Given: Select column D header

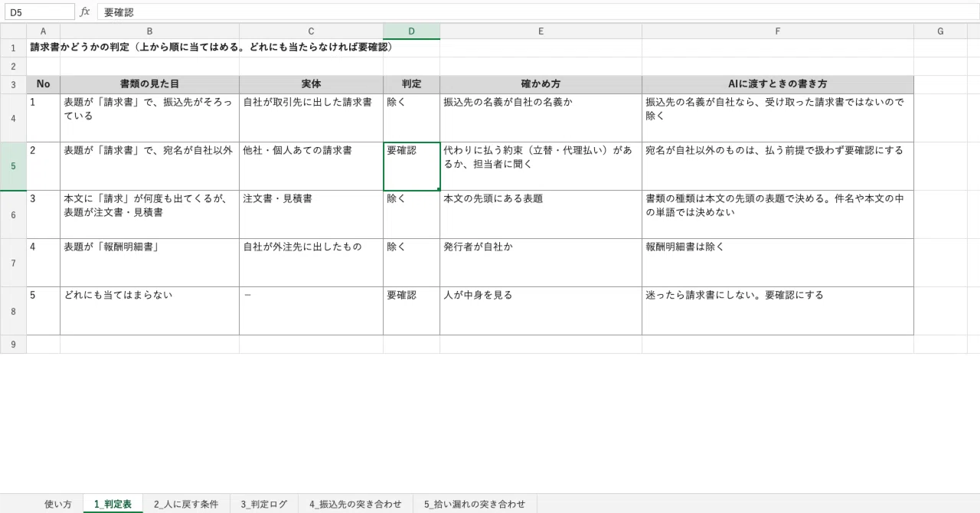Looking at the screenshot, I should [411, 31].
